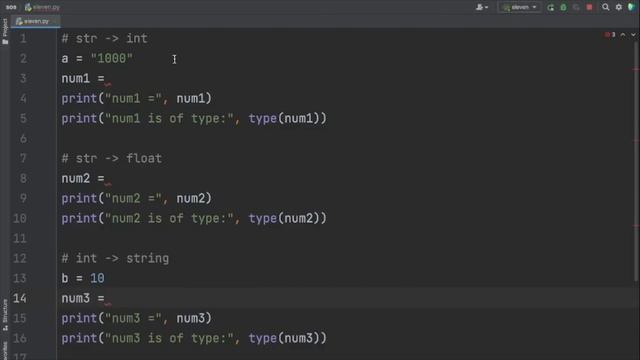640x360 pixels.
Task: Stop the running process with red square
Action: click(589, 7)
